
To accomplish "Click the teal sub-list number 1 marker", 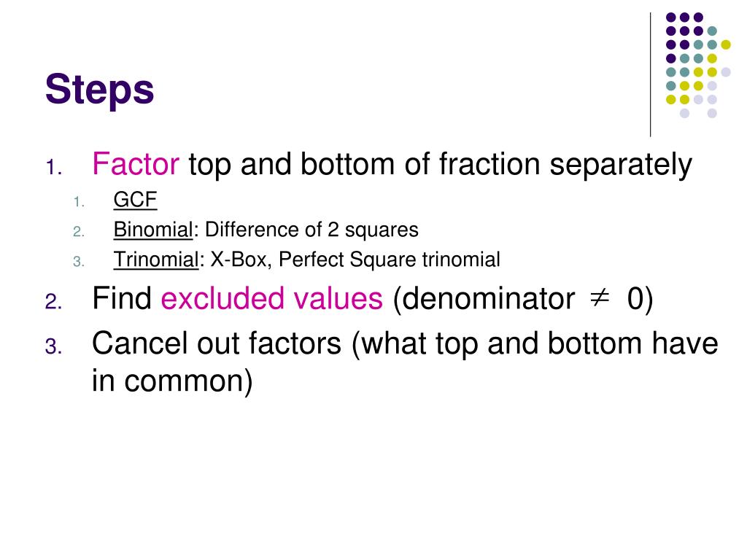I will (x=79, y=202).
